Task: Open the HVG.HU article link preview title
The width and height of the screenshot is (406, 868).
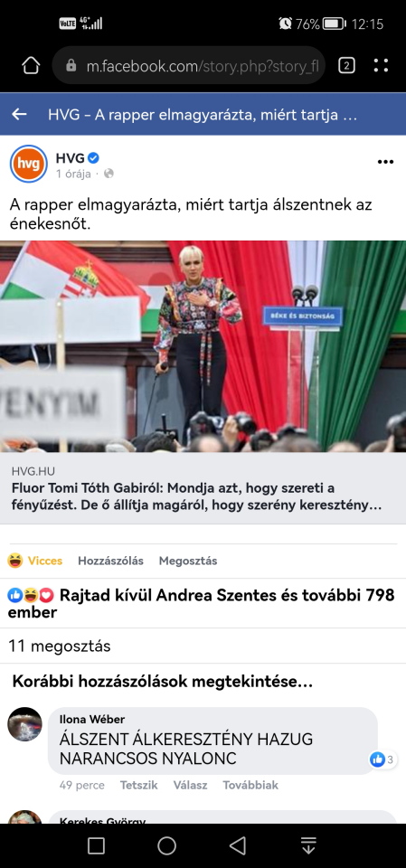Action: [x=196, y=497]
